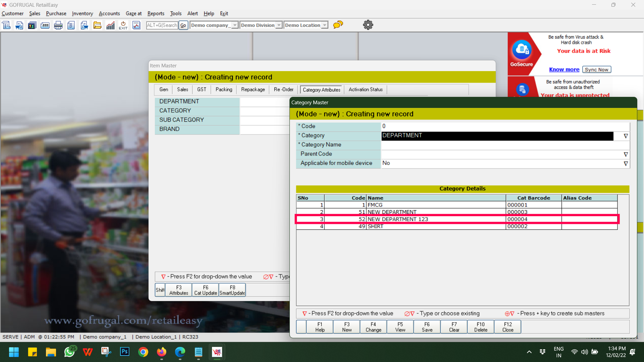Click the Sync Now button

pos(596,69)
